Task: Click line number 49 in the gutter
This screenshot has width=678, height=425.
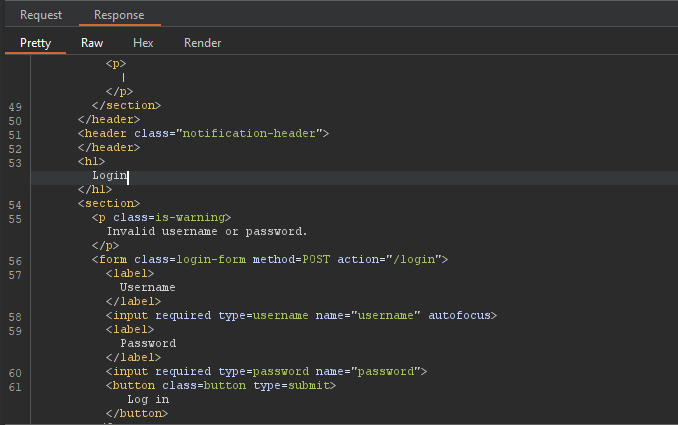Action: pos(14,105)
